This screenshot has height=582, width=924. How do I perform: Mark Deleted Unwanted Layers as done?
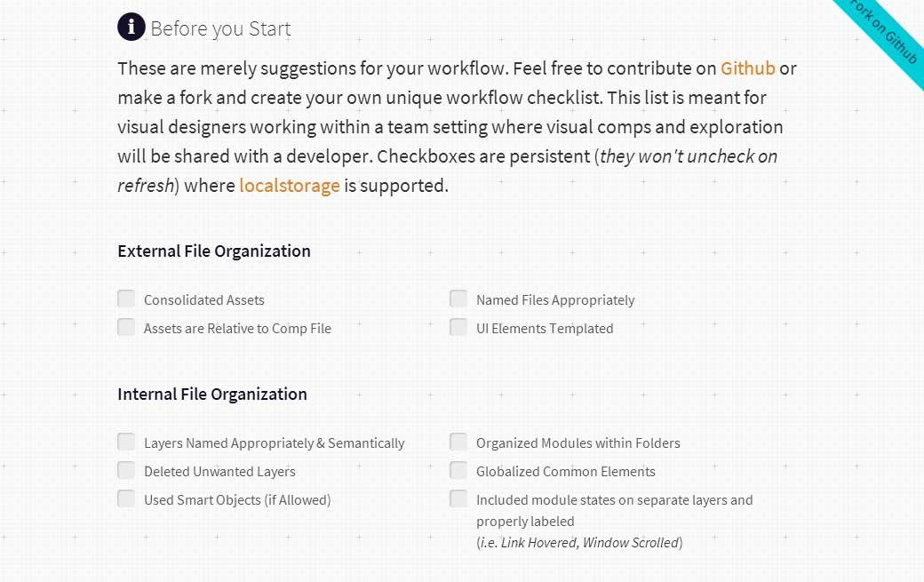[126, 470]
